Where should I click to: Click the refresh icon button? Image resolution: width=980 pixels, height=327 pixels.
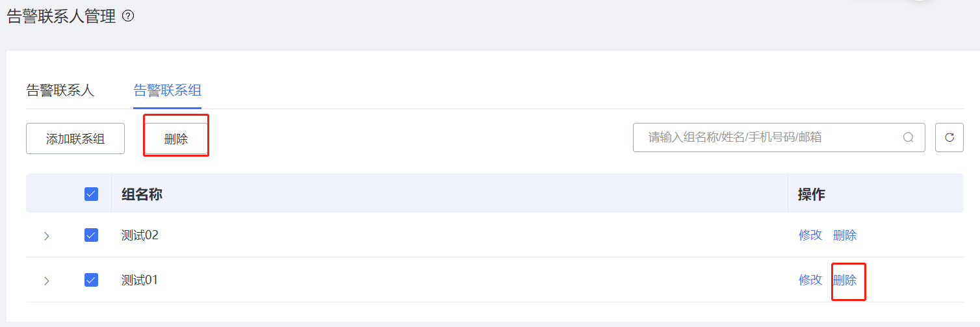[x=949, y=138]
